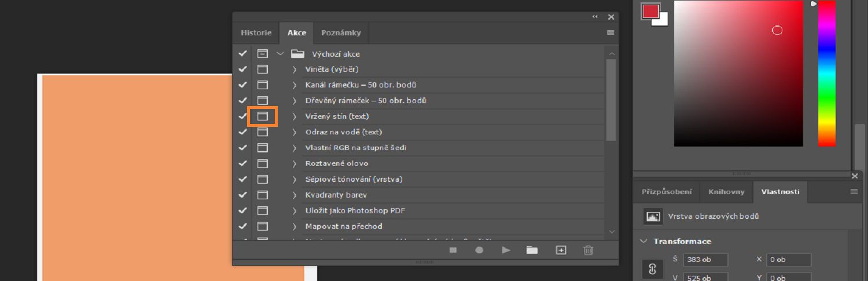Play the selected action
Viewport: 868px width, 281px height.
506,250
